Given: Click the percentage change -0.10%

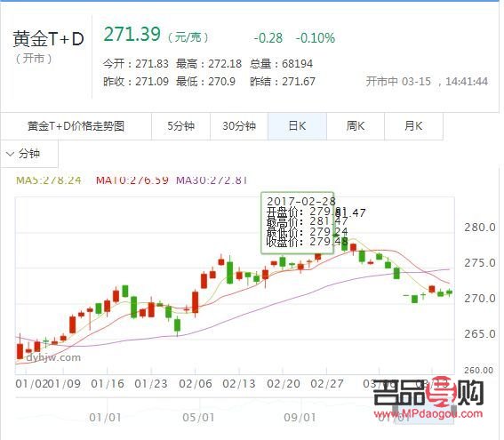Looking at the screenshot, I should coord(316,38).
